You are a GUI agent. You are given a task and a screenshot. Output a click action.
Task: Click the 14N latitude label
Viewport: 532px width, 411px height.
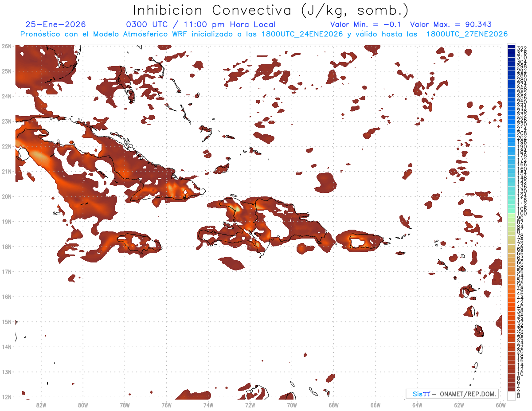click(6, 347)
